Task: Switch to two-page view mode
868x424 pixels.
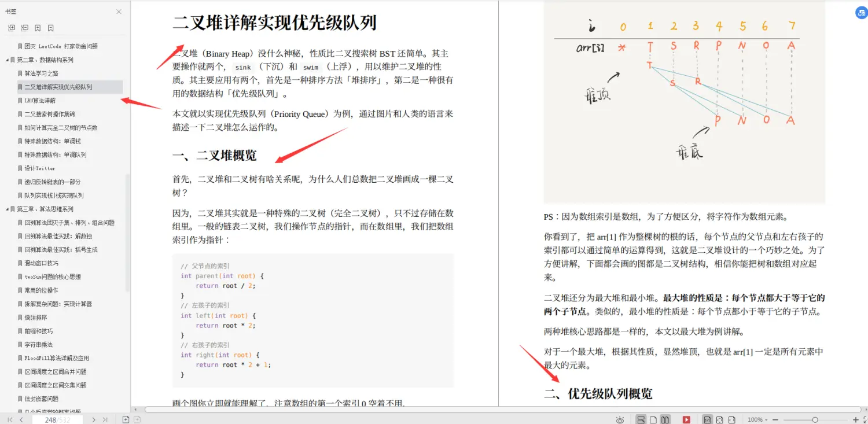Action: coord(665,419)
